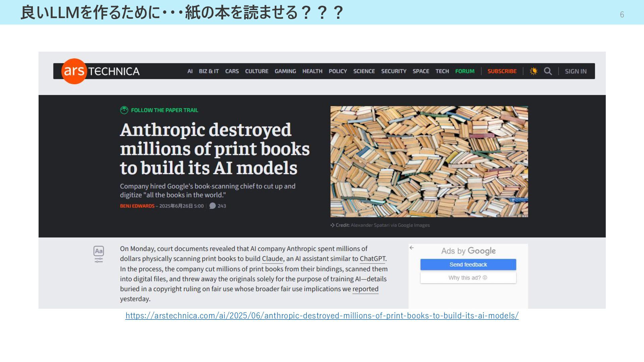Follow the Claude link in the article

pyautogui.click(x=272, y=259)
